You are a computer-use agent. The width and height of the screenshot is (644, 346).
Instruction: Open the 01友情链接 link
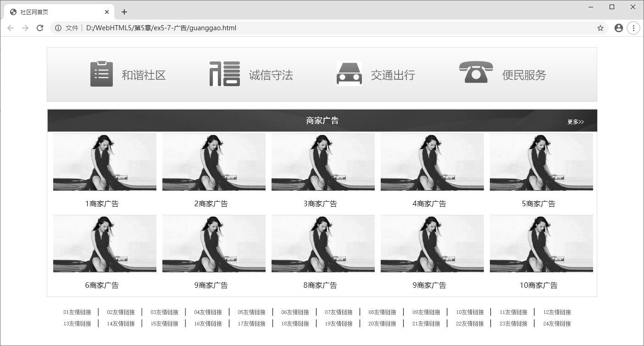tap(76, 312)
